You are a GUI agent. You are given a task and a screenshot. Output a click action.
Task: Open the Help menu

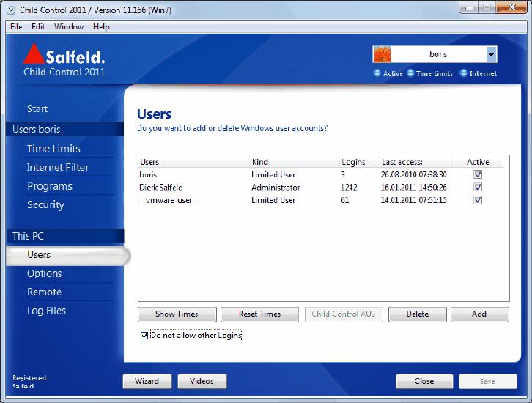coord(101,26)
